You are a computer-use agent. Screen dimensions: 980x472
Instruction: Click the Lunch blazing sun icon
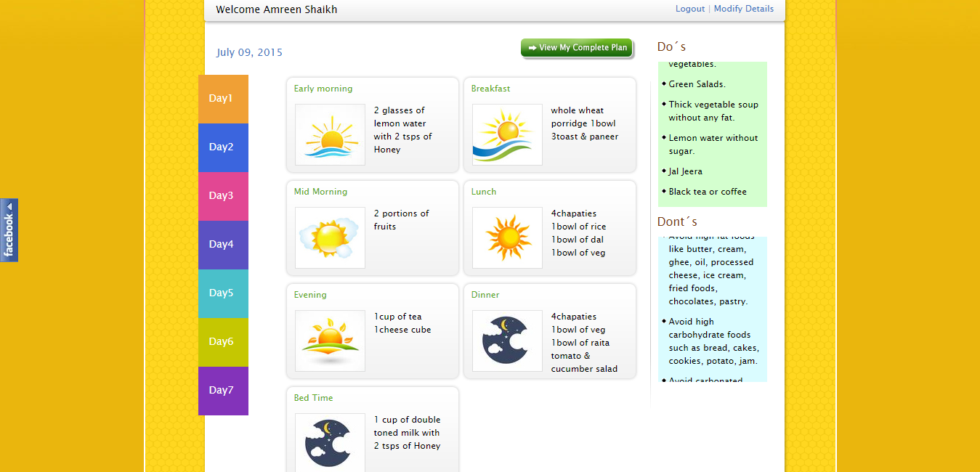click(507, 237)
